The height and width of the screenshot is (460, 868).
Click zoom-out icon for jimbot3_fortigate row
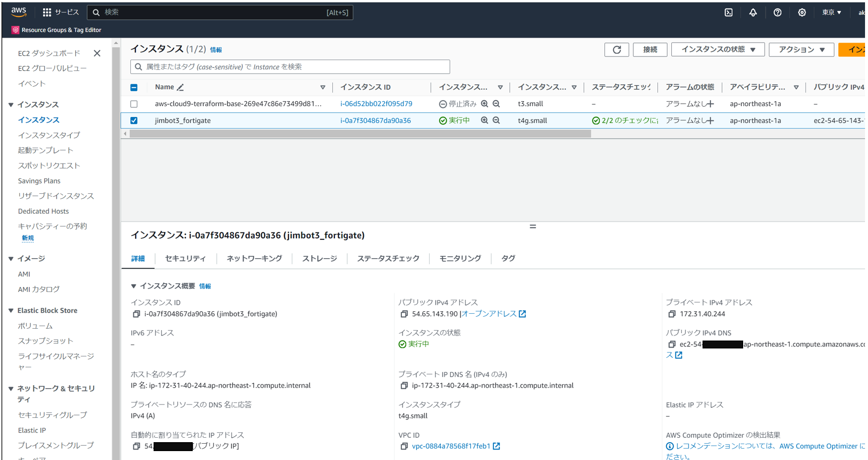[496, 120]
